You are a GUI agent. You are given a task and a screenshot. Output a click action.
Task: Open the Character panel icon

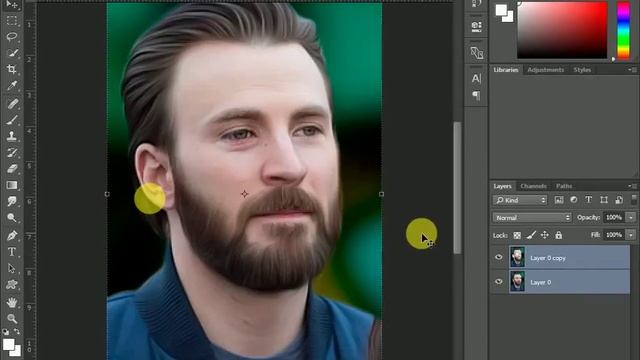(x=476, y=78)
